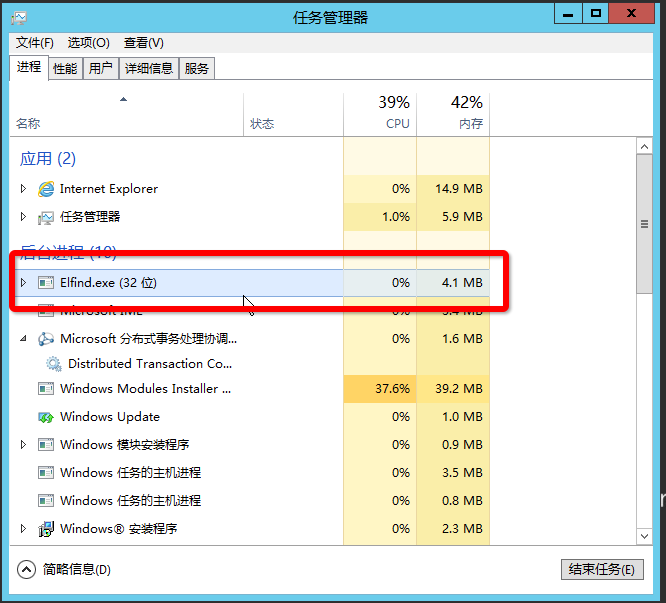Switch to the 详细信息 tab
This screenshot has width=666, height=603.
point(149,68)
